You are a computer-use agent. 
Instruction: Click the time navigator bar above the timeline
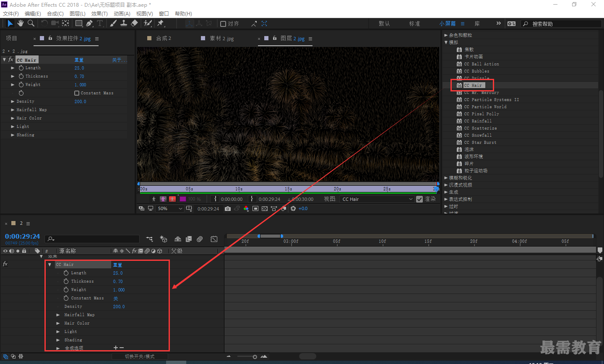tap(270, 236)
